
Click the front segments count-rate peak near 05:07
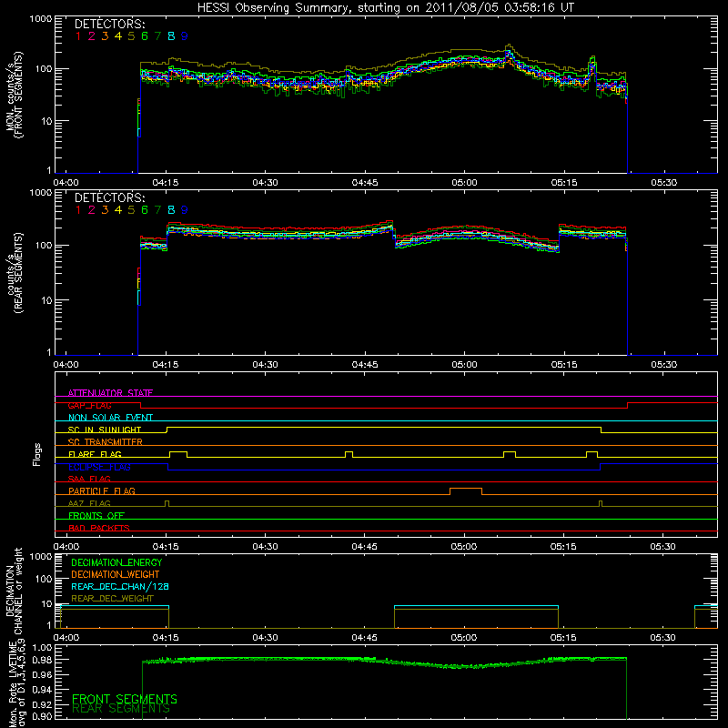click(x=509, y=50)
